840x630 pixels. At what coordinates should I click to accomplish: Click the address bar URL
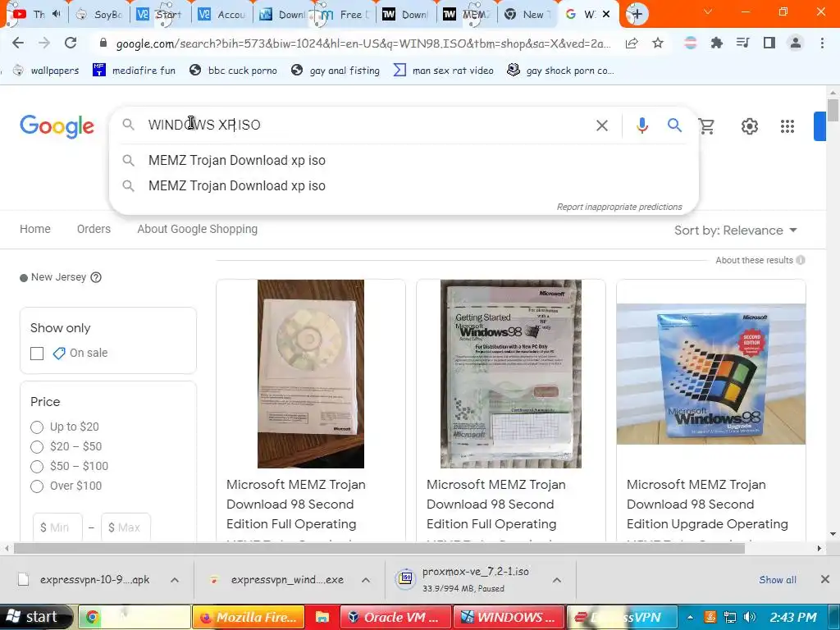pyautogui.click(x=362, y=43)
